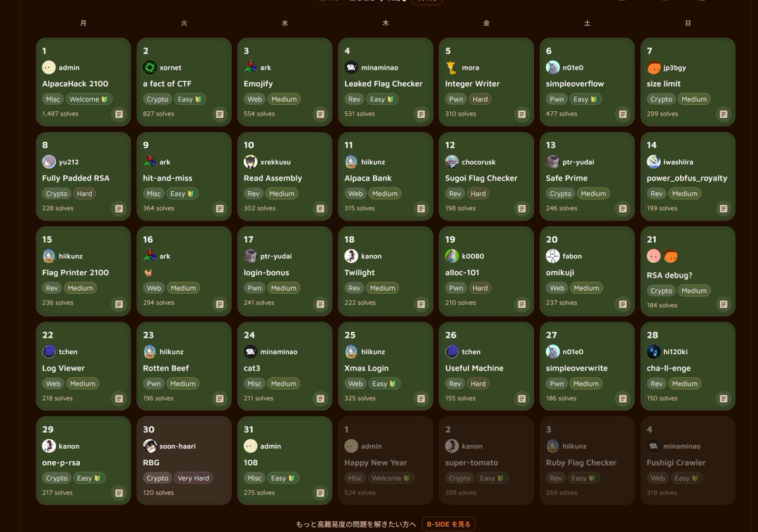Click the writeup icon on Sugoi Flag Checker card
The height and width of the screenshot is (532, 758).
click(522, 209)
